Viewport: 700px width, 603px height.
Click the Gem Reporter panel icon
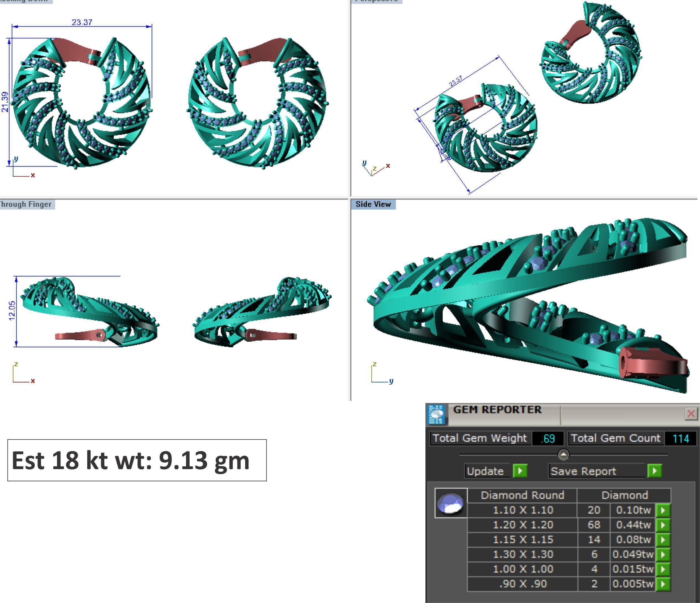pyautogui.click(x=436, y=414)
